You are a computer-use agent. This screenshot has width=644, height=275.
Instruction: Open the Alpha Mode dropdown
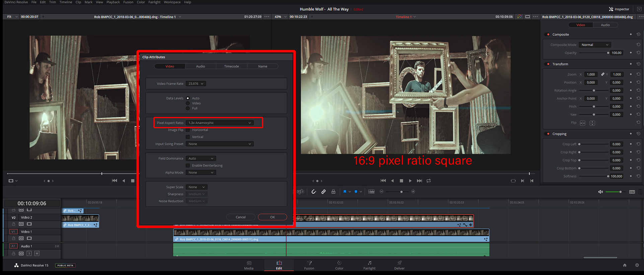(201, 173)
